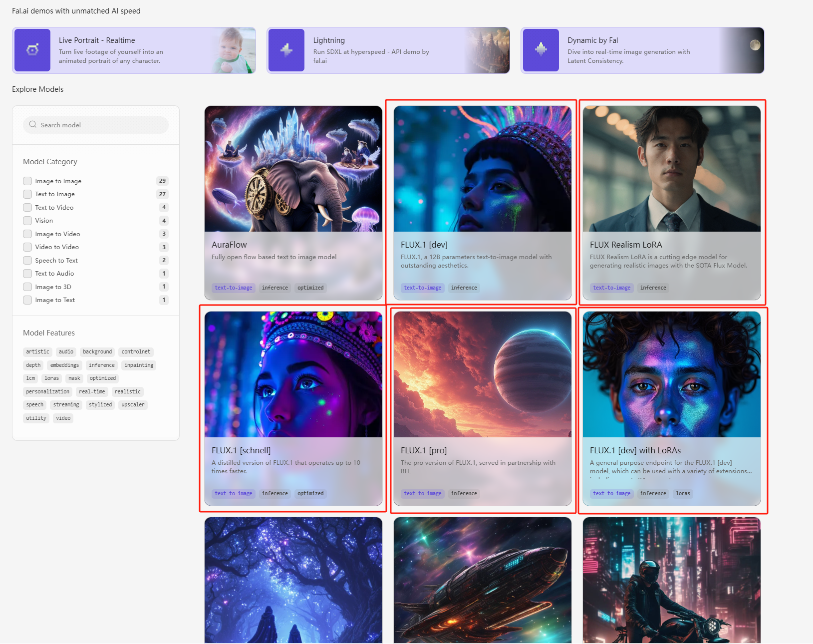Click inference tag on the FLUX Realism LoRA card
This screenshot has width=813, height=644.
(x=653, y=288)
